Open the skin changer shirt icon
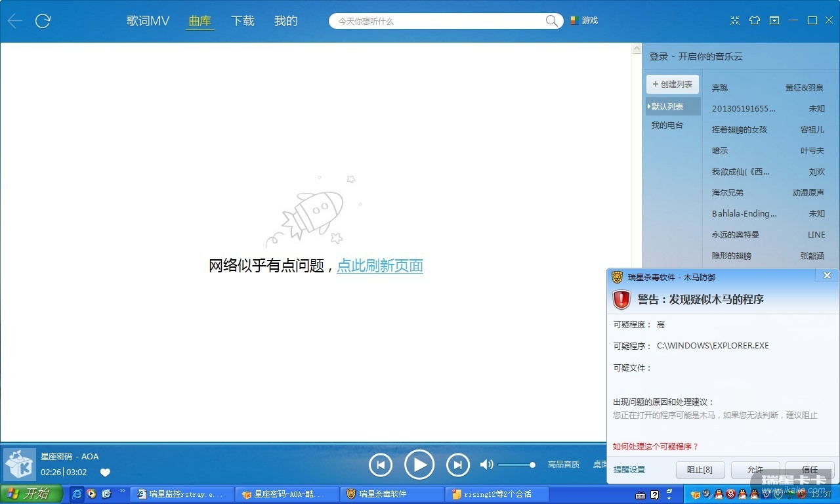 [755, 20]
